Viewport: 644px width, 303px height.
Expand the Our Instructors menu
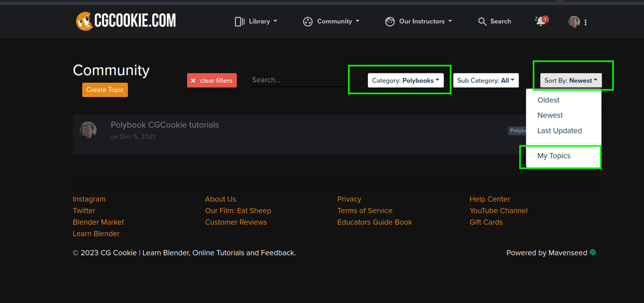click(x=418, y=21)
